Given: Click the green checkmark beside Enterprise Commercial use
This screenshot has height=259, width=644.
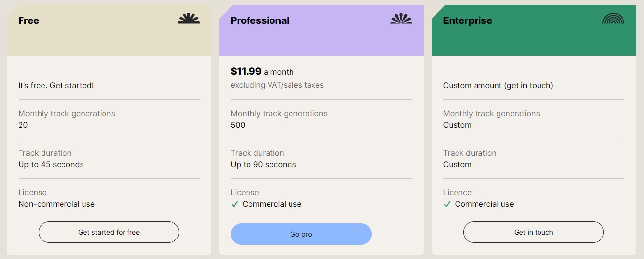Looking at the screenshot, I should click(447, 204).
